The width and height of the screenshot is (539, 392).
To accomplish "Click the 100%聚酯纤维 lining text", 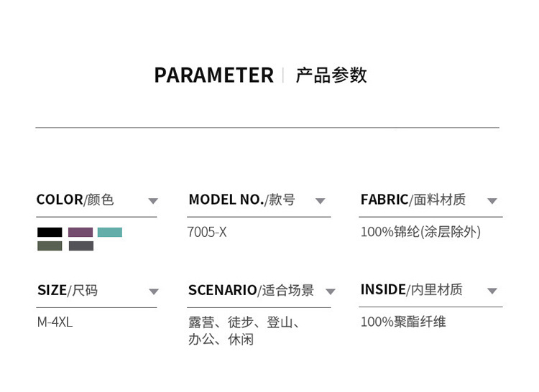I will [x=403, y=322].
